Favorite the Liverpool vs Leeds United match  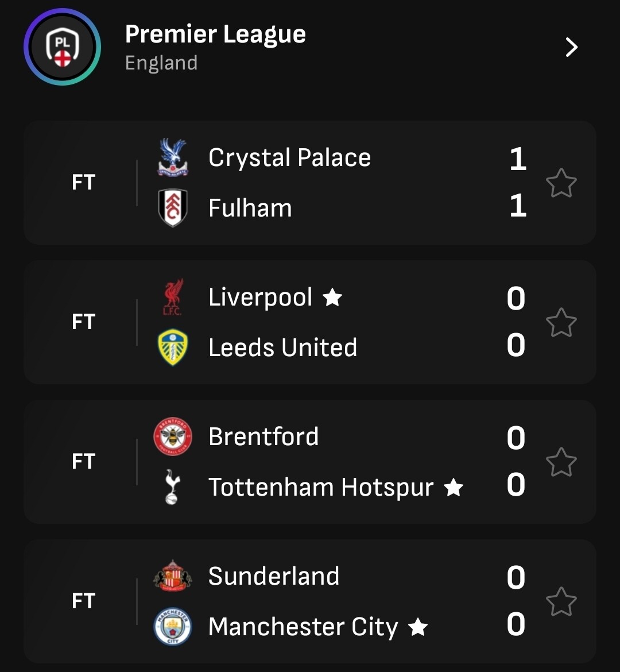coord(560,323)
